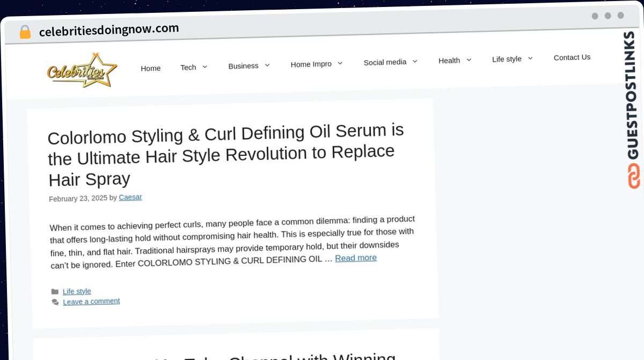The image size is (644, 360).
Task: Open the Home Impro menu item
Action: pos(311,64)
